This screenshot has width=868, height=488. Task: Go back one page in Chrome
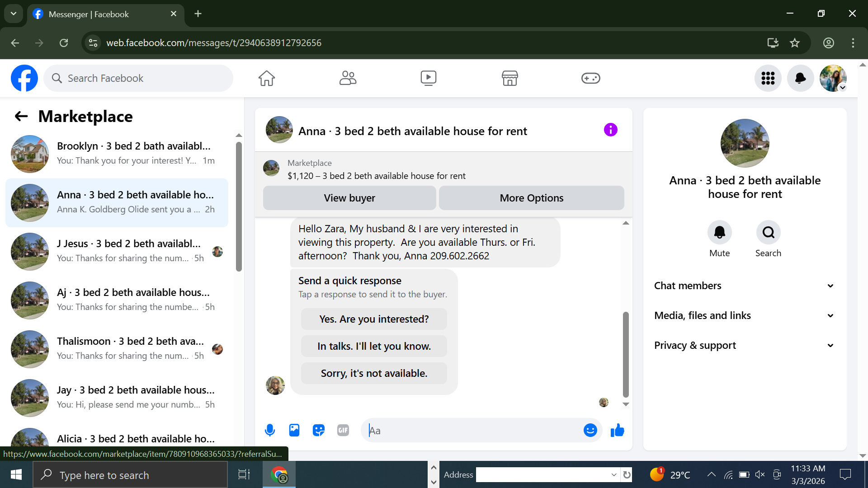[15, 43]
